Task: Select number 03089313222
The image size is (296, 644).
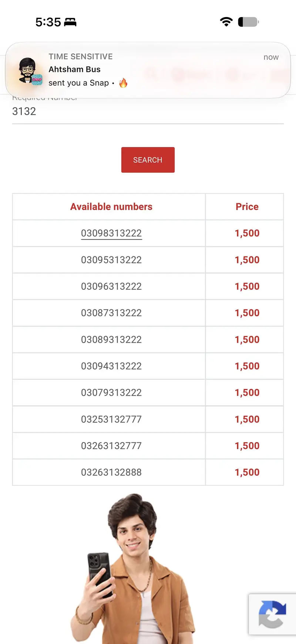Action: pos(111,339)
